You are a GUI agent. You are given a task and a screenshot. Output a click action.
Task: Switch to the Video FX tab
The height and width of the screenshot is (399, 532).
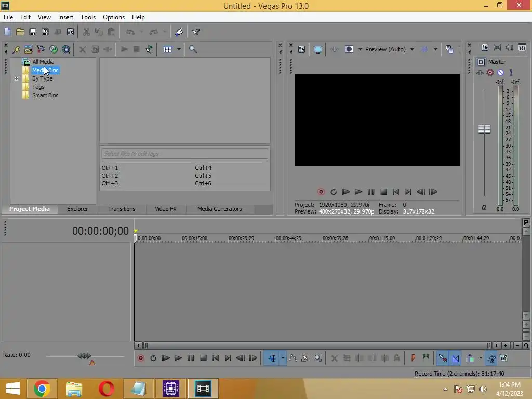click(166, 209)
